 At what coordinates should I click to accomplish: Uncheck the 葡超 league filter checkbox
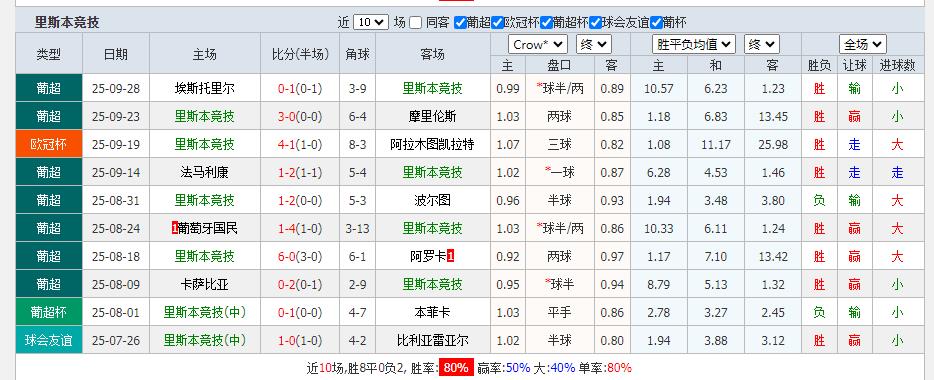pos(460,23)
